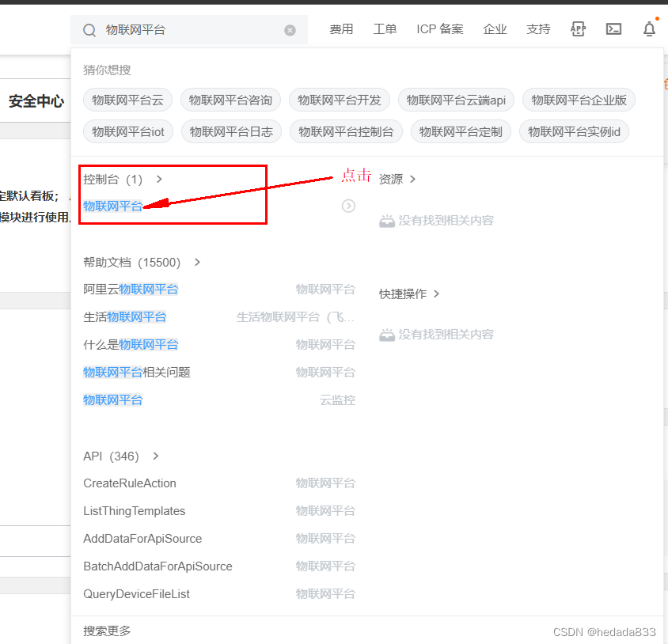Open help doc 什么是物联网平台

tap(131, 345)
